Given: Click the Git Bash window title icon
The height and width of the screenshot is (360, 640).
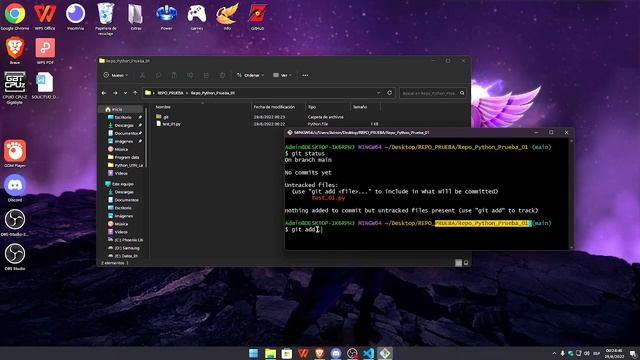Looking at the screenshot, I should pos(290,133).
